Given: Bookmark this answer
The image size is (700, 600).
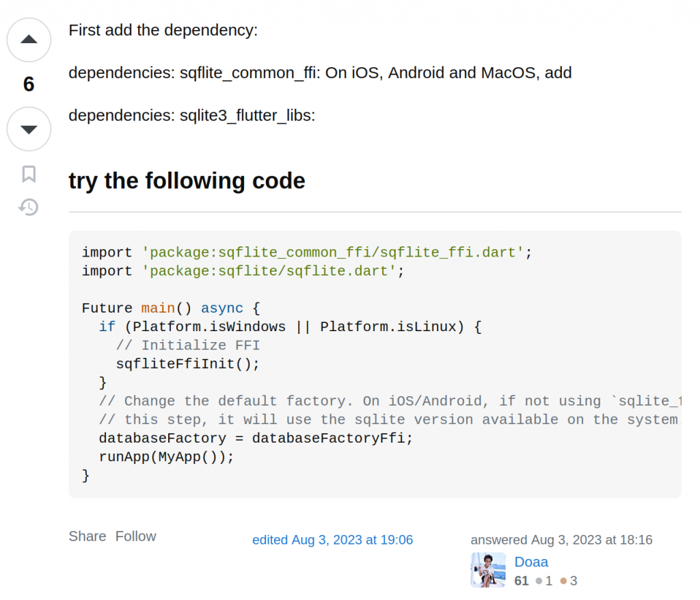Looking at the screenshot, I should pyautogui.click(x=29, y=174).
